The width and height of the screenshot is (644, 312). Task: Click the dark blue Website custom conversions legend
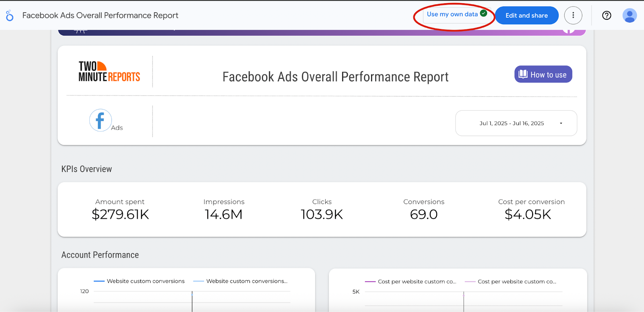tap(139, 281)
